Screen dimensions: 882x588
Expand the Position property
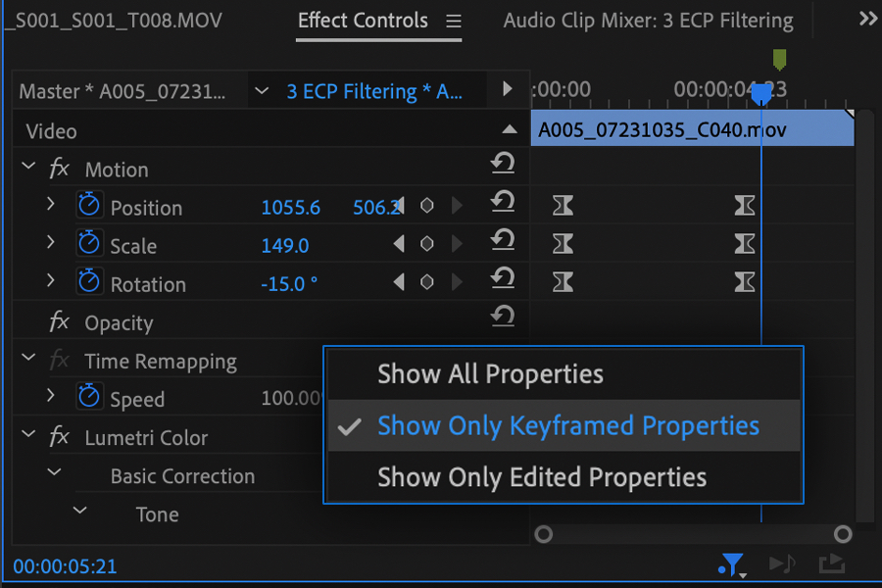pos(50,205)
